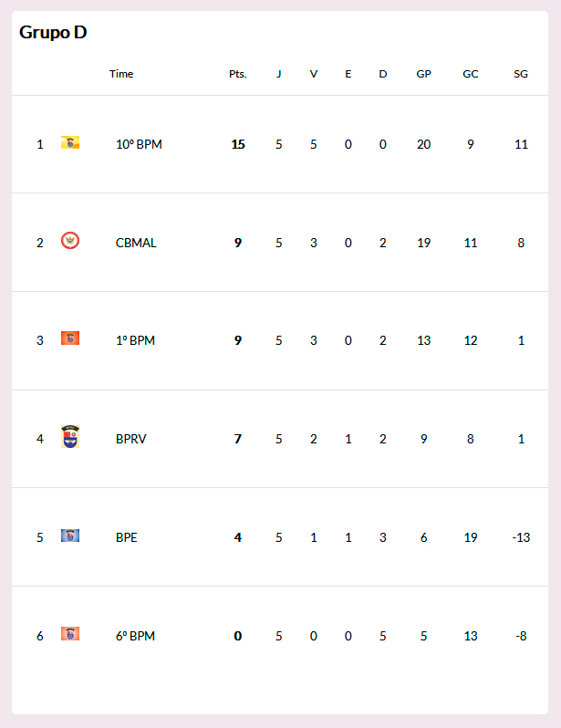Click the SG column header

[x=521, y=74]
